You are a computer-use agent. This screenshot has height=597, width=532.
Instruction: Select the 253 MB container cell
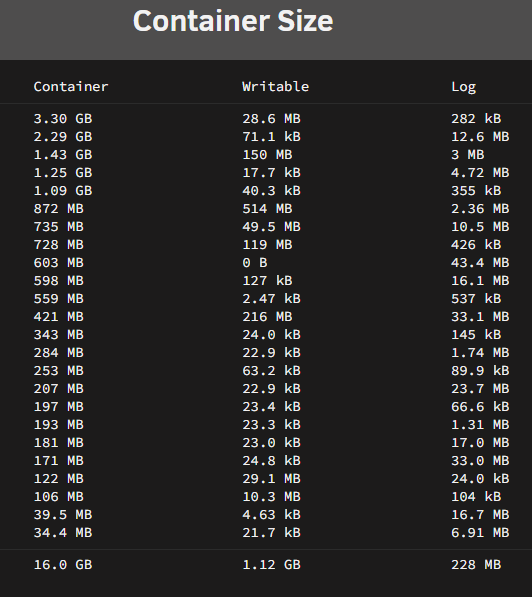[59, 370]
